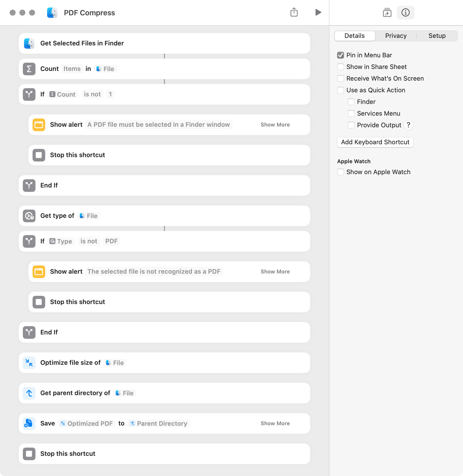Click the up arrow icon on Get parent directory
The image size is (463, 476).
(29, 393)
